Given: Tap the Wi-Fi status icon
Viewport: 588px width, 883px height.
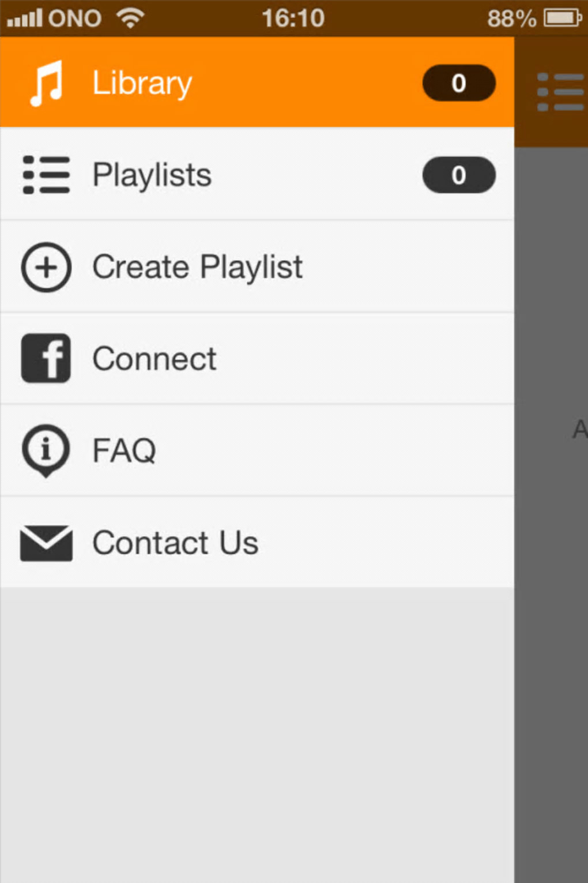Looking at the screenshot, I should click(x=131, y=18).
